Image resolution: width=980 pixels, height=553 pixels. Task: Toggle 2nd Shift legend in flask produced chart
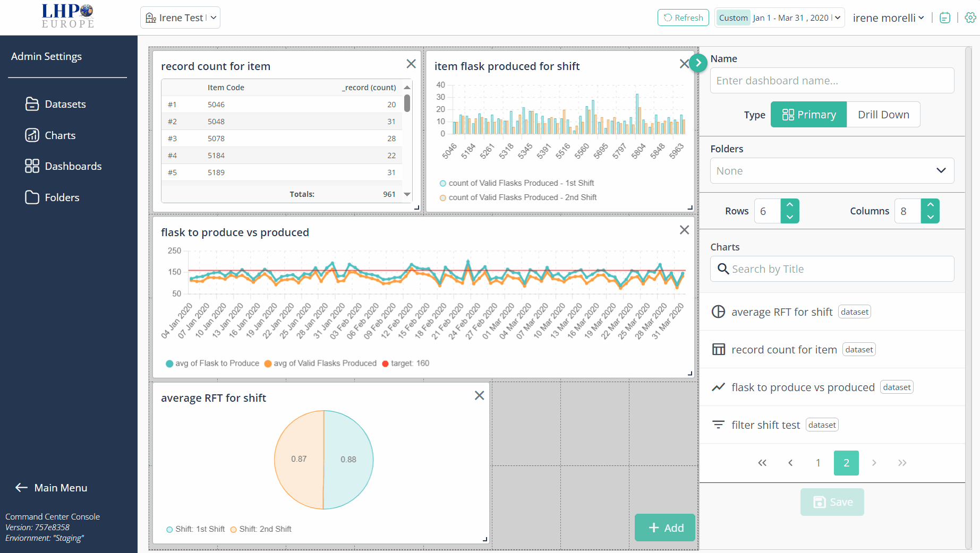point(518,197)
